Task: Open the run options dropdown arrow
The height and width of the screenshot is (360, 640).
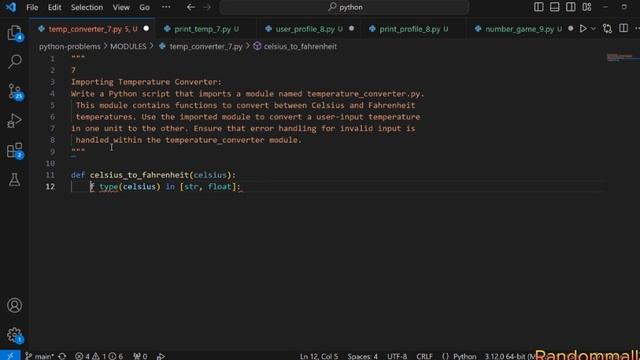Action: click(x=593, y=29)
